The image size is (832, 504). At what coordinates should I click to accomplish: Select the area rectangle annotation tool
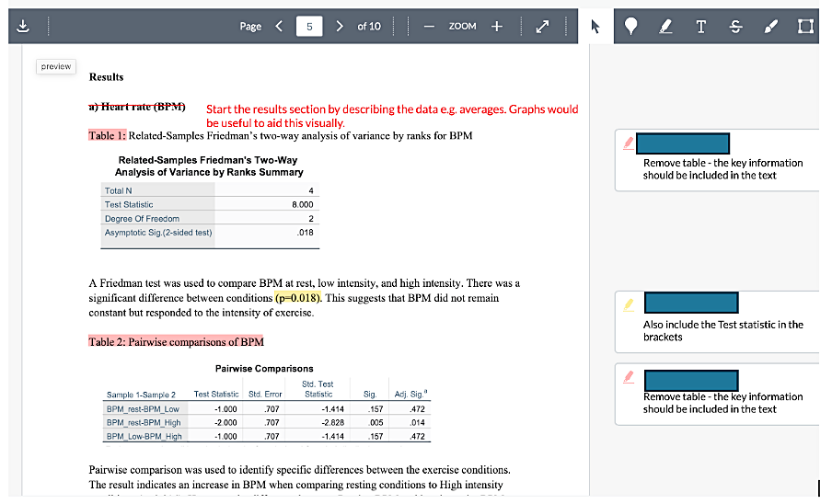[805, 26]
